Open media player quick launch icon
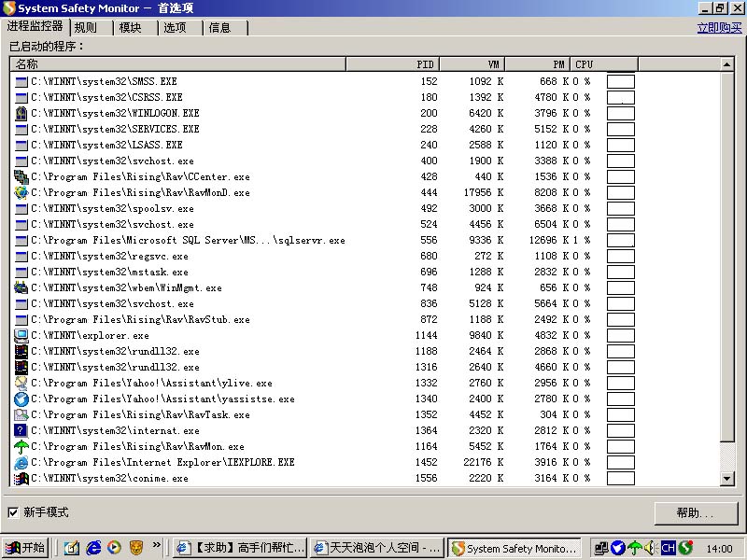The height and width of the screenshot is (560, 747). click(x=114, y=548)
